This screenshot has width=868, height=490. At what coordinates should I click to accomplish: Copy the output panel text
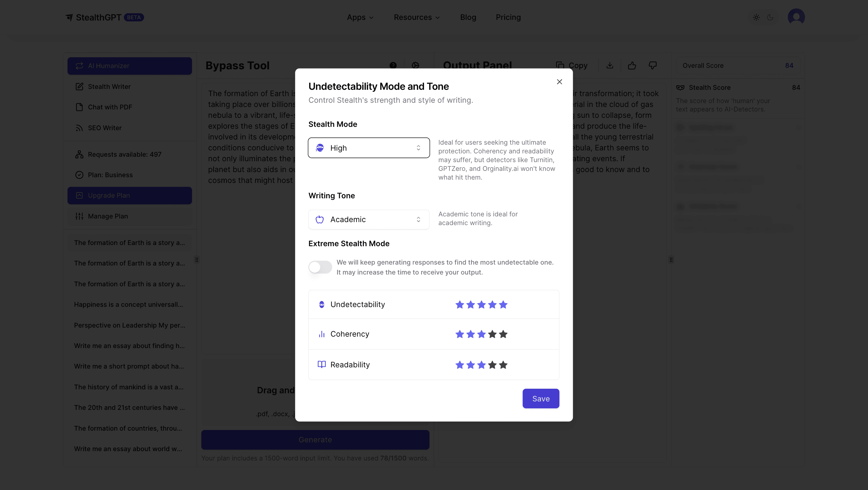click(572, 65)
